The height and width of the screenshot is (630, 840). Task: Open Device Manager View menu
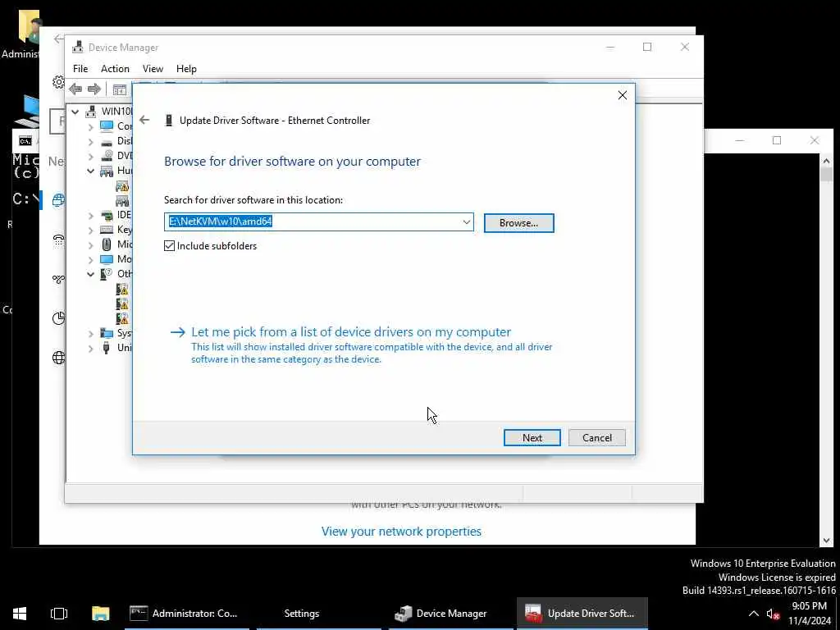pyautogui.click(x=153, y=69)
